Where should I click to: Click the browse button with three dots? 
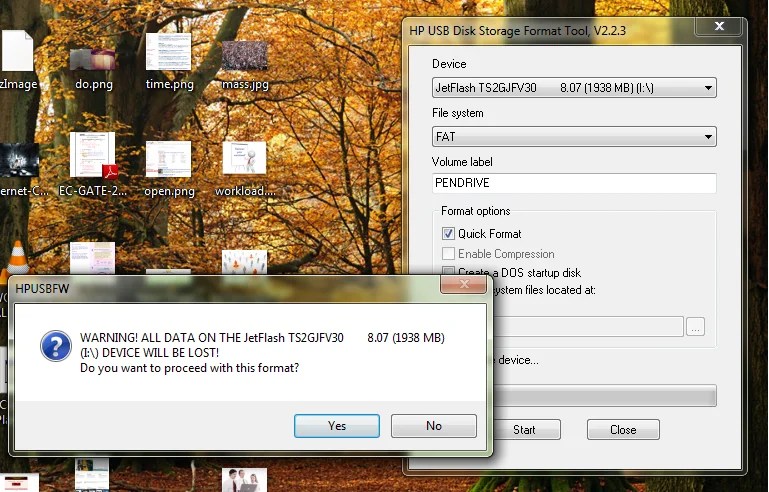(695, 327)
